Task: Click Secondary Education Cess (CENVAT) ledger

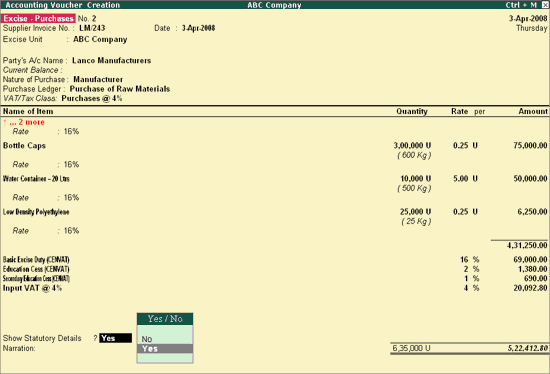Action: (36, 279)
